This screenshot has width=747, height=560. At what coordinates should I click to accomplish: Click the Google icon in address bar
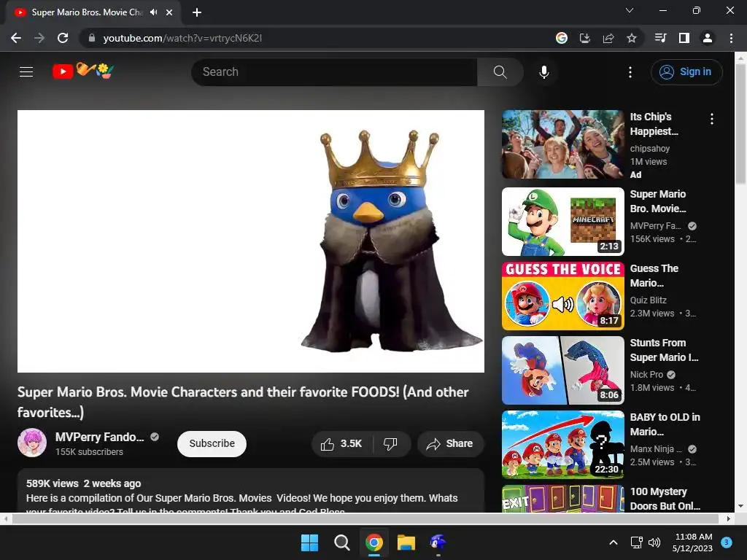[x=562, y=38]
